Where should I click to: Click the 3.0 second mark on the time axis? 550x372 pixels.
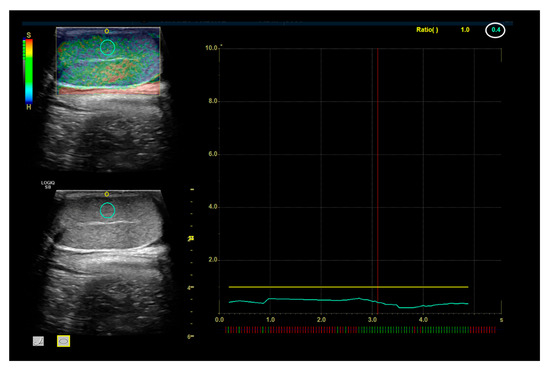pyautogui.click(x=373, y=319)
